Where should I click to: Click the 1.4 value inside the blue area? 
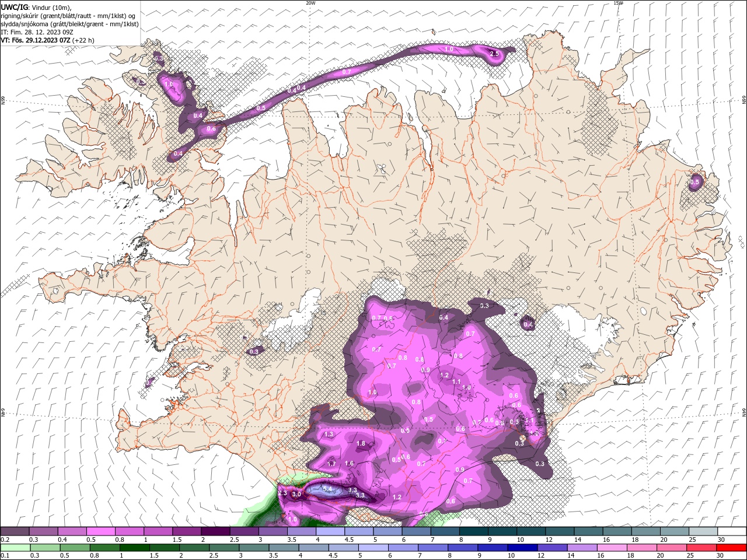tap(327, 489)
